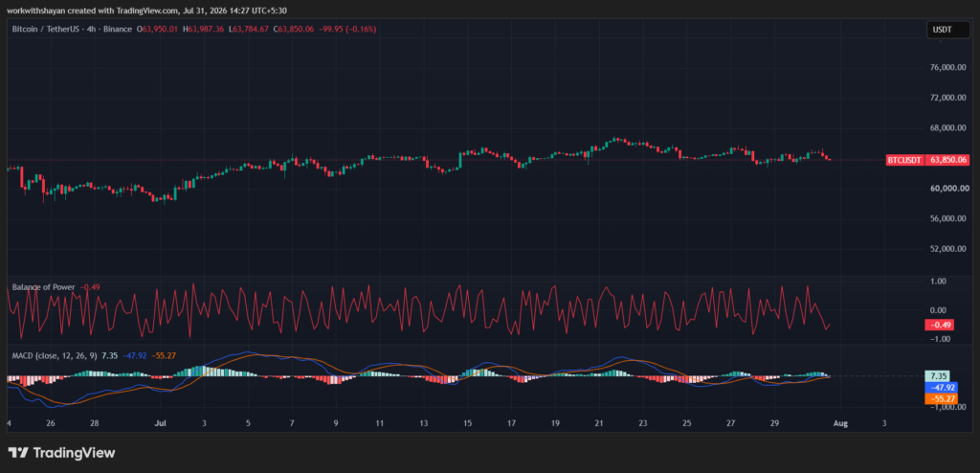Click the 76,000.00 price axis label
Viewport: 980px width, 473px height.
948,68
